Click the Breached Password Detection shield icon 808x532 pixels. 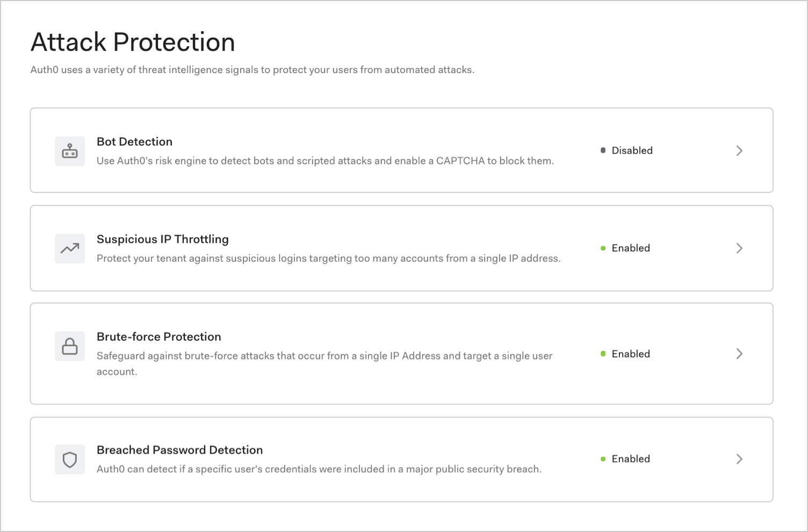point(69,459)
